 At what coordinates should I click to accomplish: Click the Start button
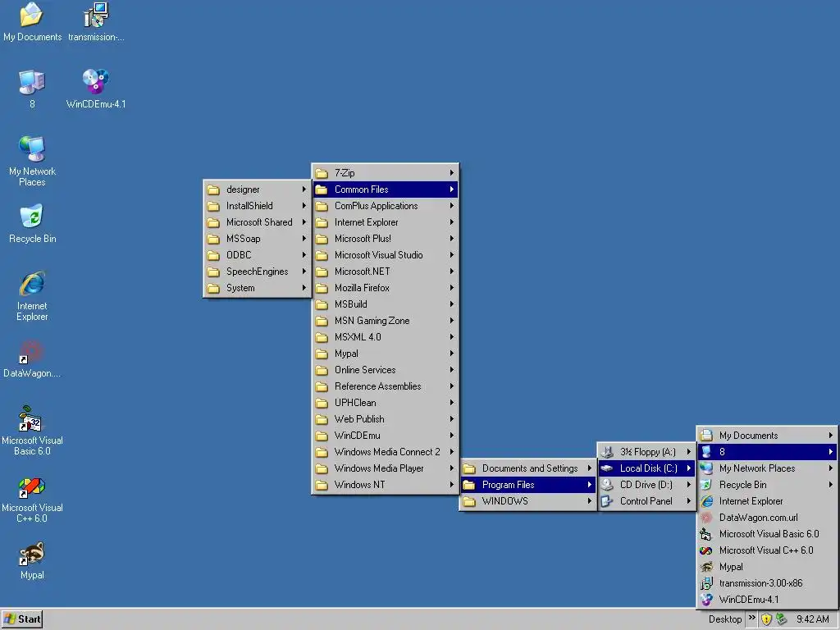(x=22, y=619)
